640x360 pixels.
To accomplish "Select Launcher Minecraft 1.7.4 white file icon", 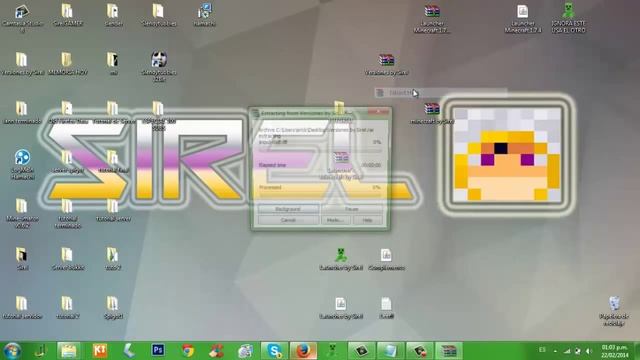I will click(523, 18).
